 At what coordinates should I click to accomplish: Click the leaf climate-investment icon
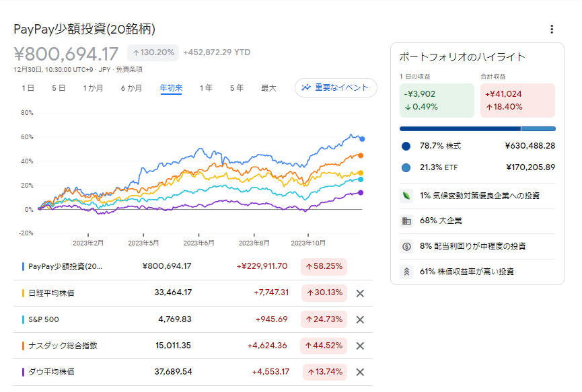pos(406,196)
